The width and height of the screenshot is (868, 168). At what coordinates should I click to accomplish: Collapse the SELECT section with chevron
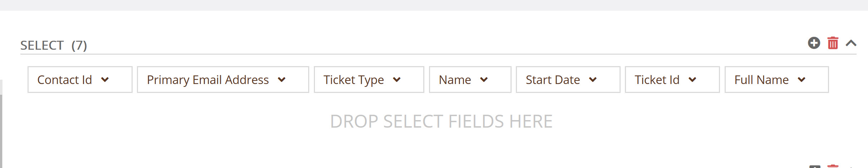851,43
